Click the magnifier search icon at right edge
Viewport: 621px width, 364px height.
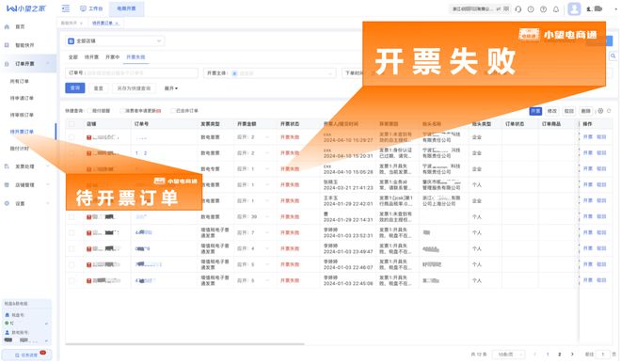pyautogui.click(x=613, y=56)
